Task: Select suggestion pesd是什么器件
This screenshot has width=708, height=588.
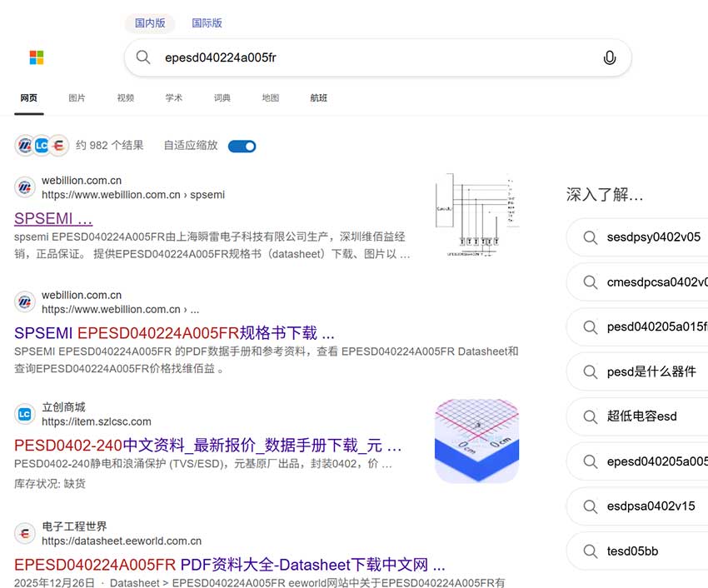Action: (x=637, y=372)
